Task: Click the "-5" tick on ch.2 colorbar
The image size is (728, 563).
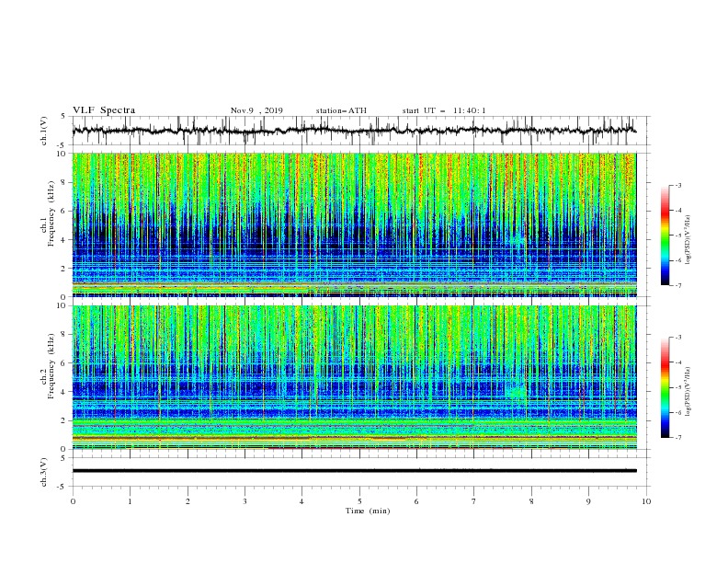Action: click(678, 387)
